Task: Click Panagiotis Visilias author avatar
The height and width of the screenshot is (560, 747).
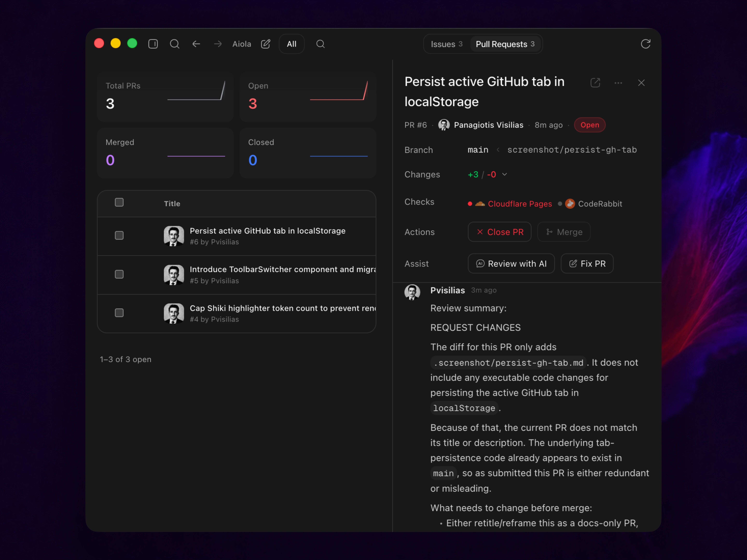Action: click(x=444, y=125)
